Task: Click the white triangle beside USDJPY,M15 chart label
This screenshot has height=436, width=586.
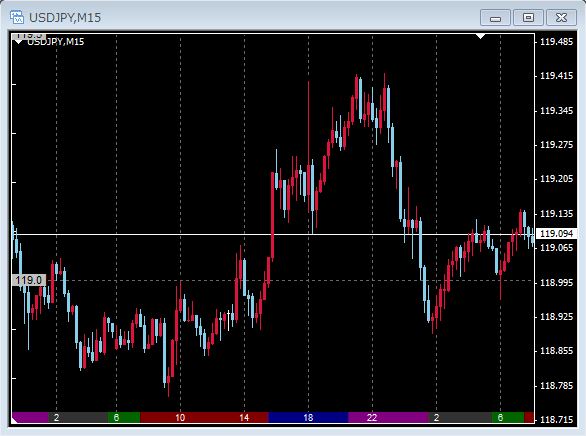Action: pyautogui.click(x=18, y=42)
